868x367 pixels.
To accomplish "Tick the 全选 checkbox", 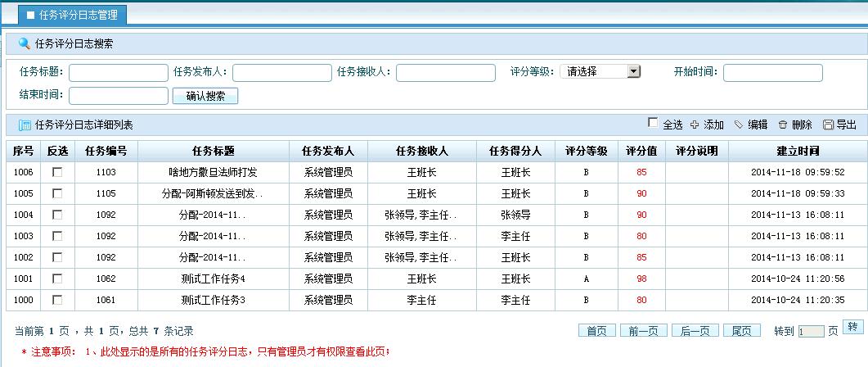I will point(653,122).
